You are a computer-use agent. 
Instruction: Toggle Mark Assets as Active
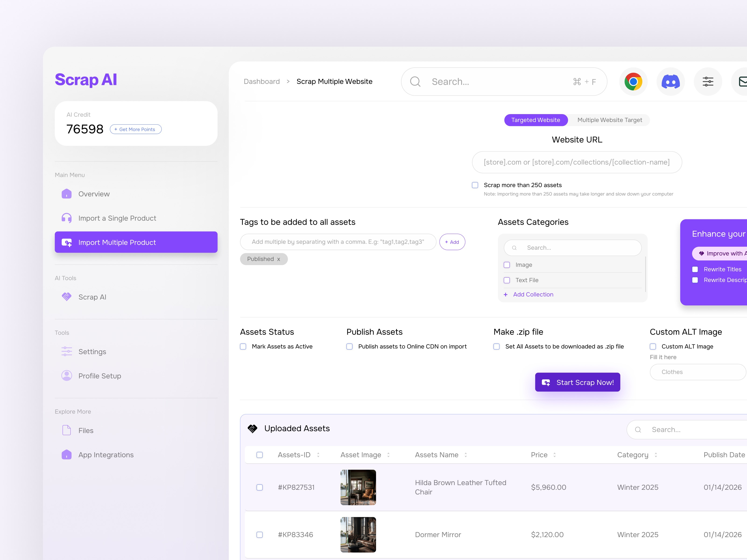click(x=243, y=346)
